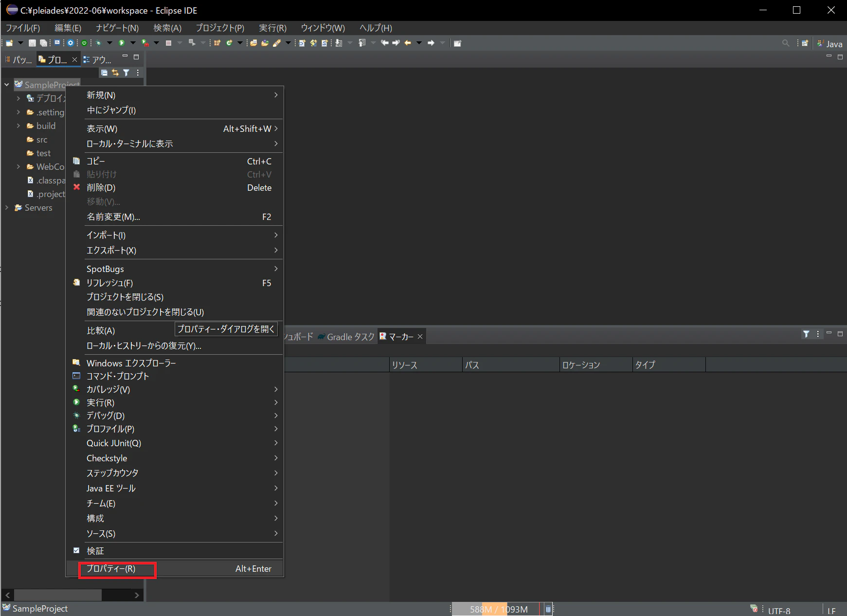Click the New Java Class icon
The width and height of the screenshot is (847, 616).
pos(229,43)
